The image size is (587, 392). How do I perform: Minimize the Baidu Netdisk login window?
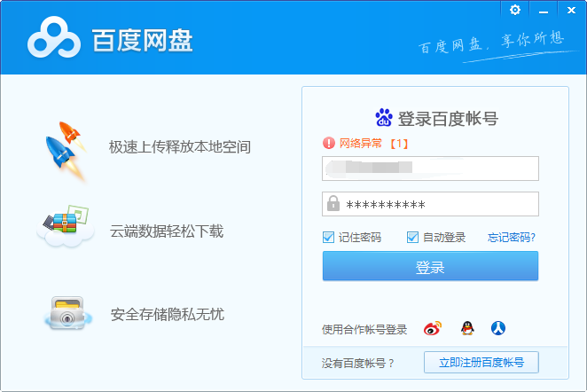coord(544,11)
